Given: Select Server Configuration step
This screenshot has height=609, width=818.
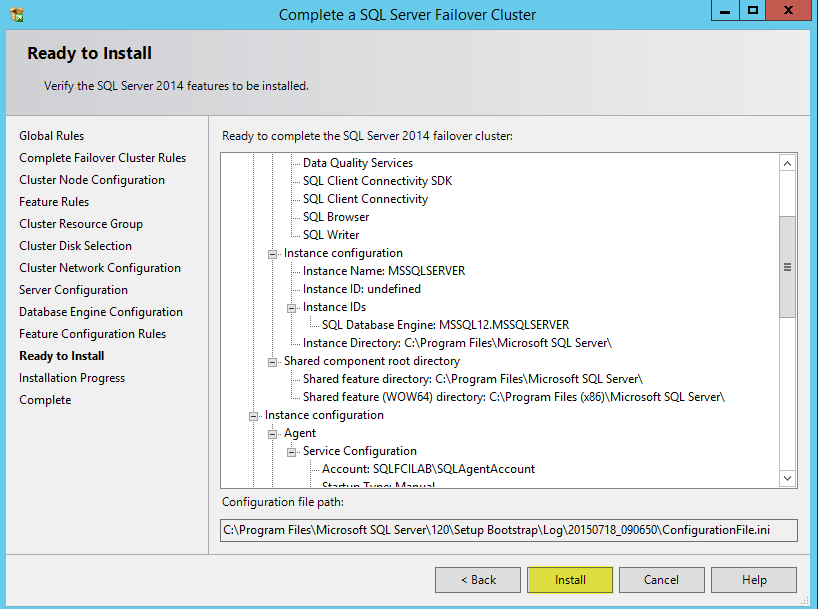Looking at the screenshot, I should tap(74, 290).
